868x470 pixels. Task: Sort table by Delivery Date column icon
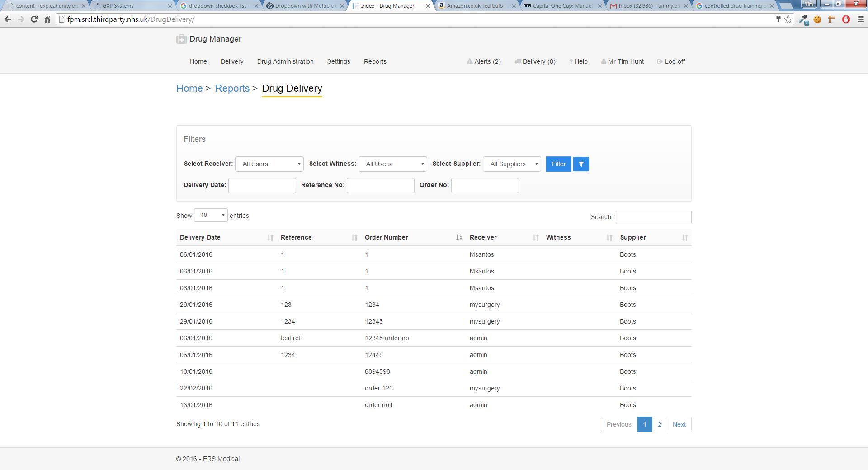point(270,238)
